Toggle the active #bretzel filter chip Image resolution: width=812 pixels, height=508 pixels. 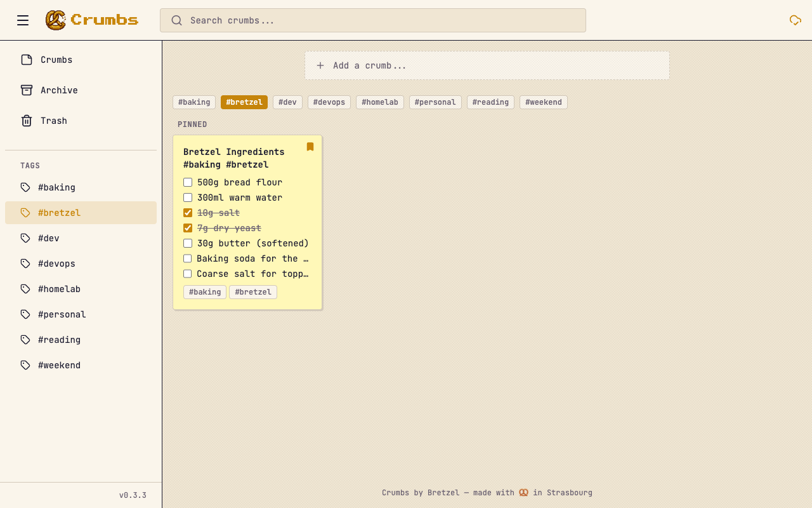tap(244, 102)
